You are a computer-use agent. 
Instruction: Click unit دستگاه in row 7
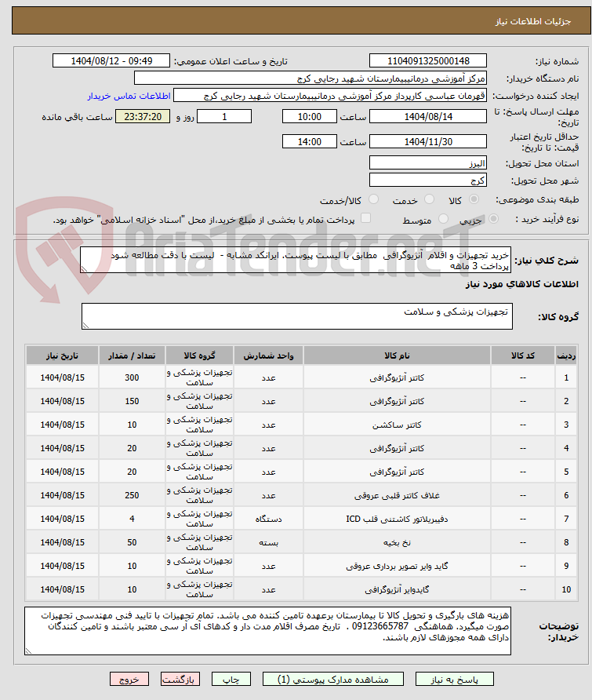pos(269,519)
